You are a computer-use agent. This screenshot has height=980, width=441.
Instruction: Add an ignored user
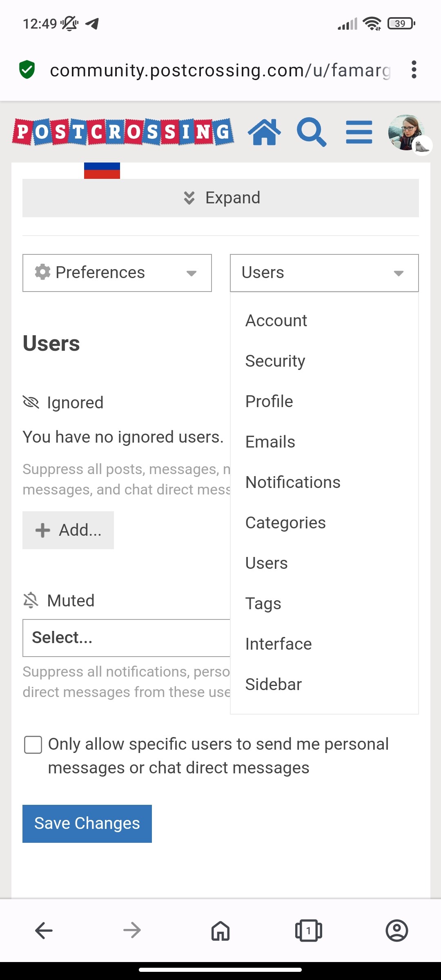click(68, 530)
